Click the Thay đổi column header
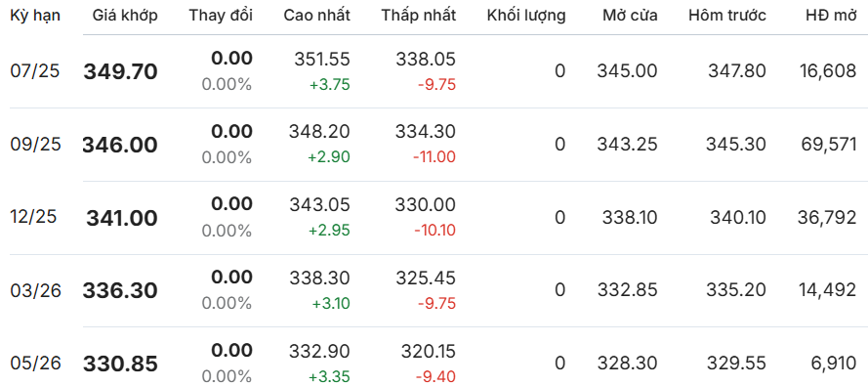 click(221, 16)
